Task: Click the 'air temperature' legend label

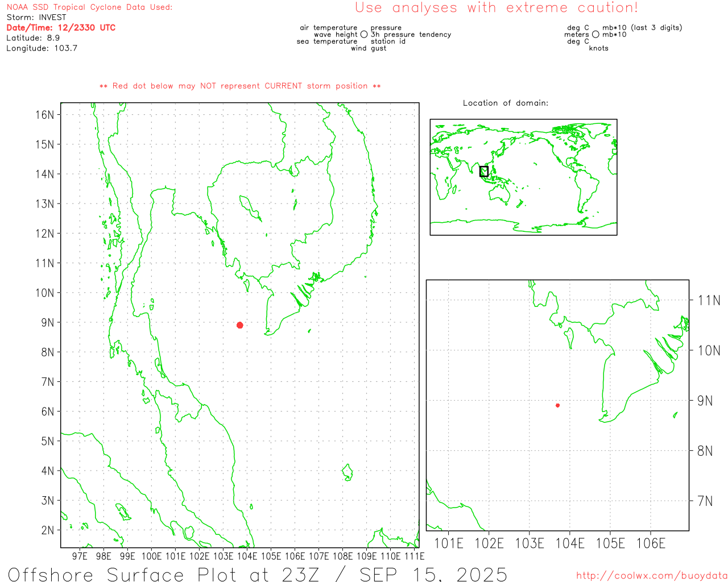Action: [329, 28]
